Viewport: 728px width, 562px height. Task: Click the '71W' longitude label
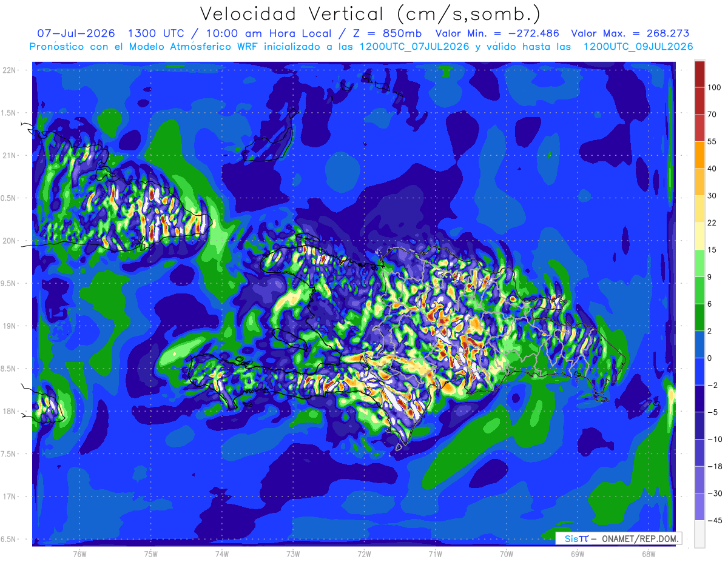click(435, 554)
